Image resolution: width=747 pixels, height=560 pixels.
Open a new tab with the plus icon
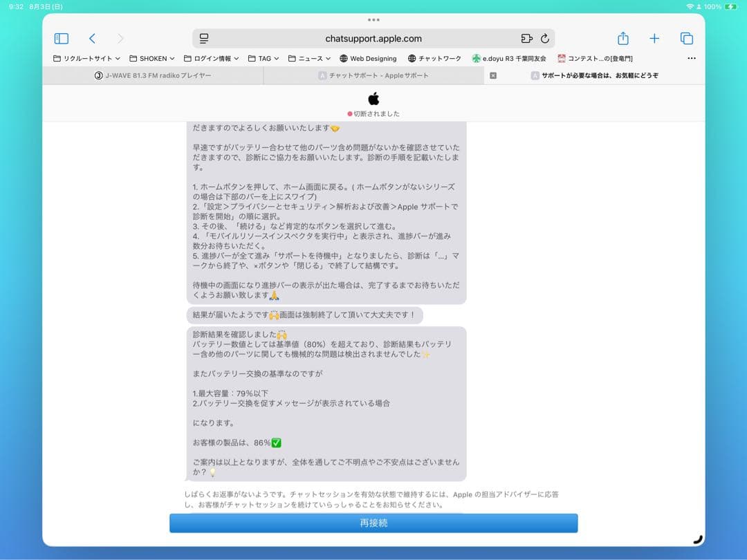[x=654, y=39]
